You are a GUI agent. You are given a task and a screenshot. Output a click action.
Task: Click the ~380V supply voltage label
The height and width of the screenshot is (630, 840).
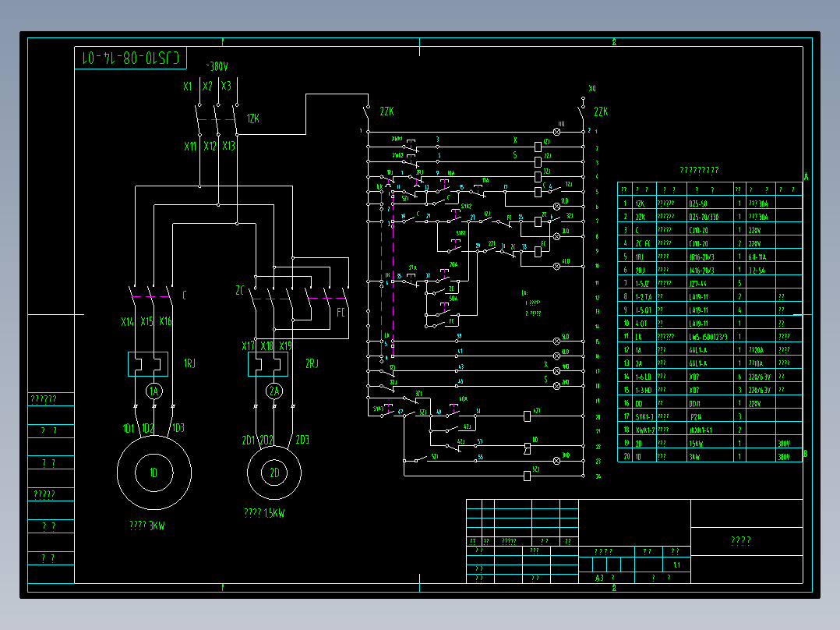coord(217,66)
